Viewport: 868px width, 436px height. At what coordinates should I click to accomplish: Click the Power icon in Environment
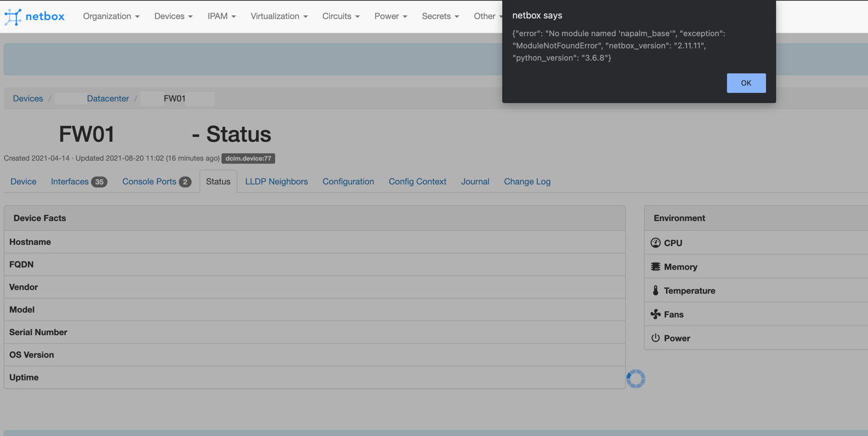click(x=656, y=338)
